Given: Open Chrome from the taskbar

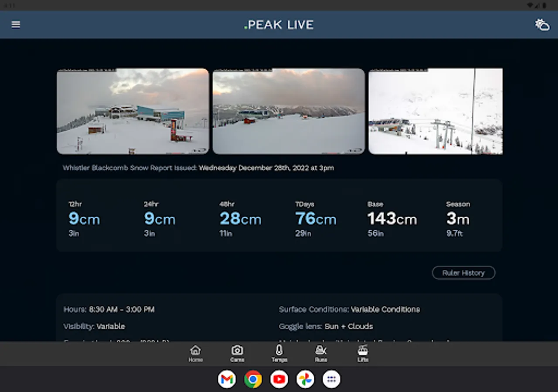Looking at the screenshot, I should click(253, 379).
